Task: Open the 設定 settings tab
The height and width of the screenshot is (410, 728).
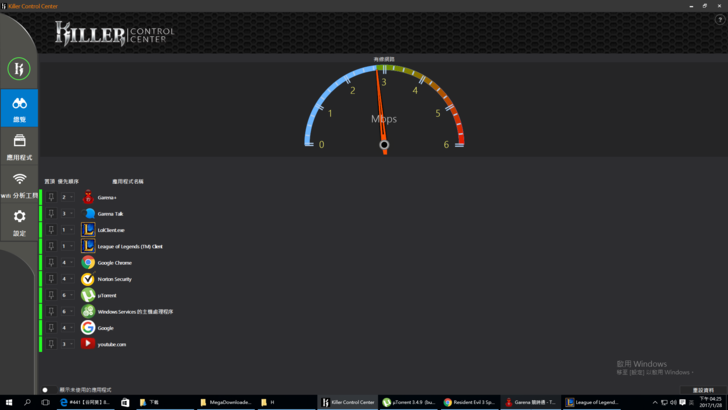Action: (19, 222)
